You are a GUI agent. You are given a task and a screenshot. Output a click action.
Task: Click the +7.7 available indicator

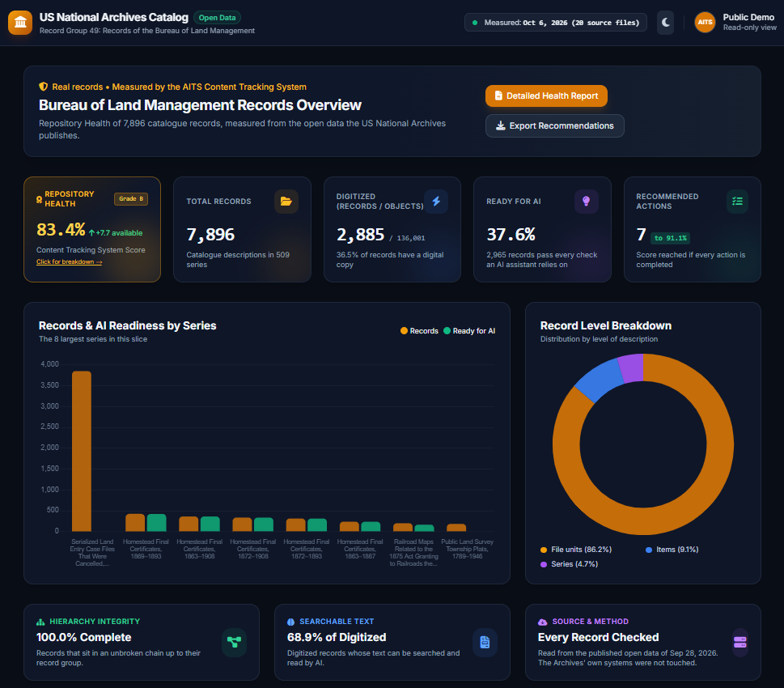tap(116, 232)
